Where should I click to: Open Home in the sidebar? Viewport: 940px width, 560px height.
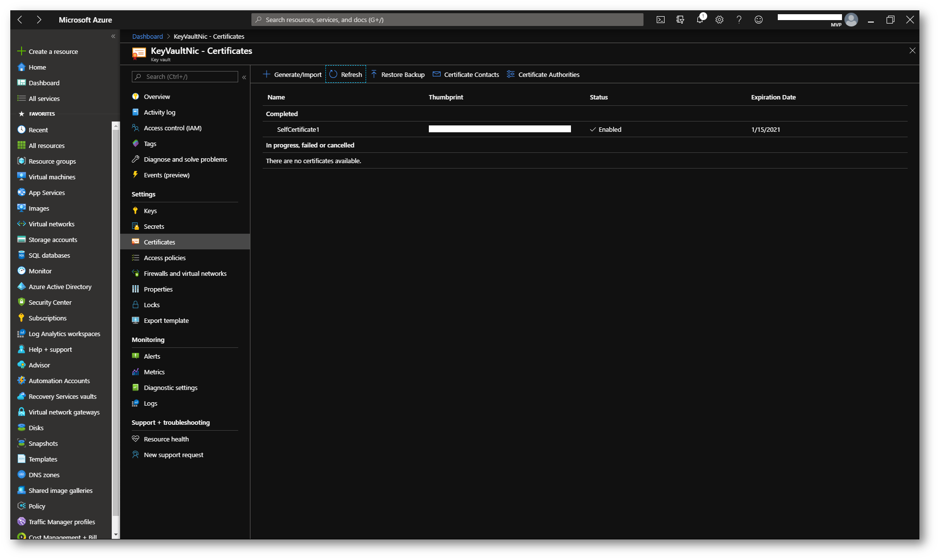32,67
